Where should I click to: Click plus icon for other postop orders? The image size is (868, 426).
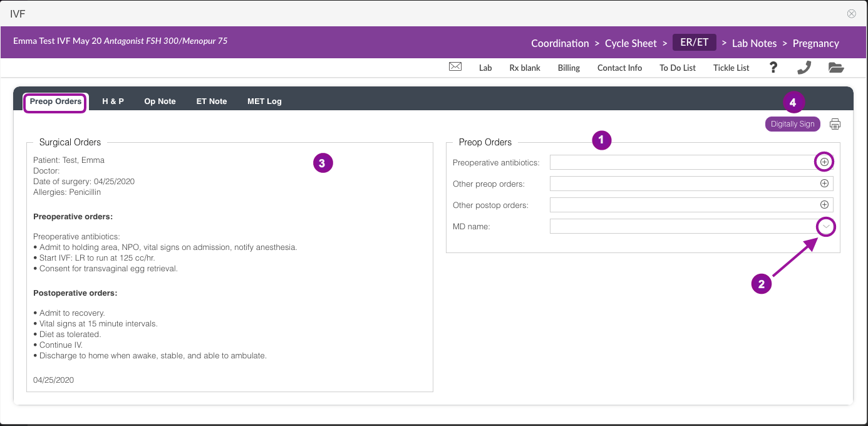click(x=824, y=205)
